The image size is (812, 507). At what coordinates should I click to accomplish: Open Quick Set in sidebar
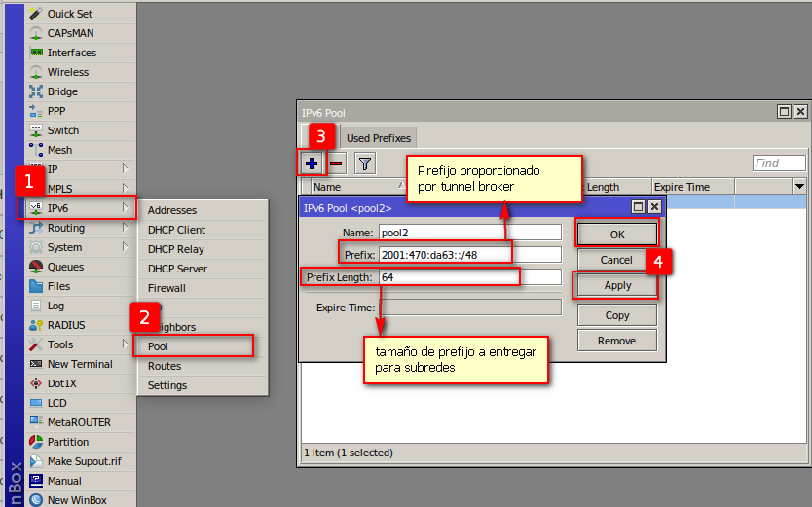[69, 14]
